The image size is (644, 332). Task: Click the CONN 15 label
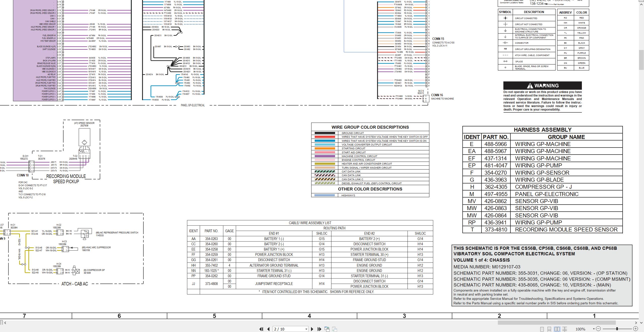(438, 39)
